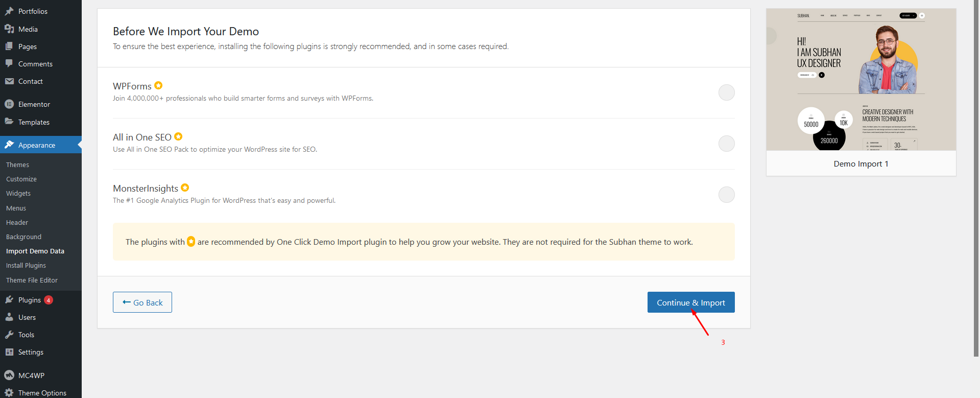Screen dimensions: 980x398
Task: Click the Continue & Import button
Action: point(691,302)
